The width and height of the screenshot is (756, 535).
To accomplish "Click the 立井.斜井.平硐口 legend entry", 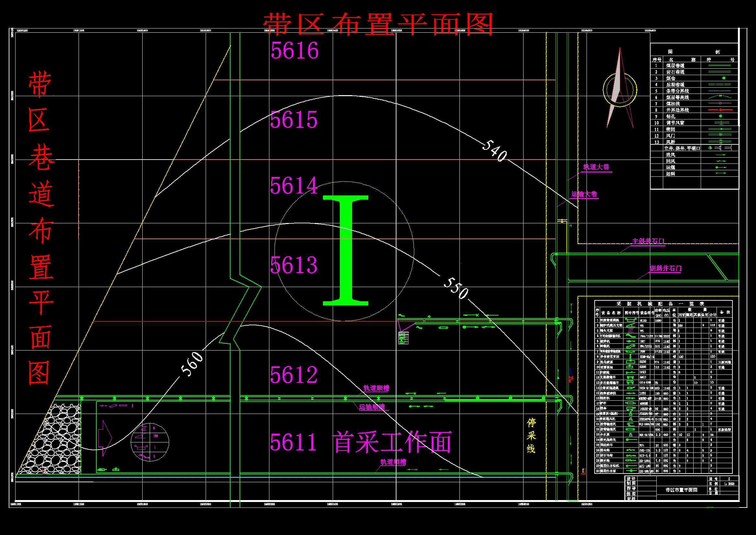I will coord(682,148).
